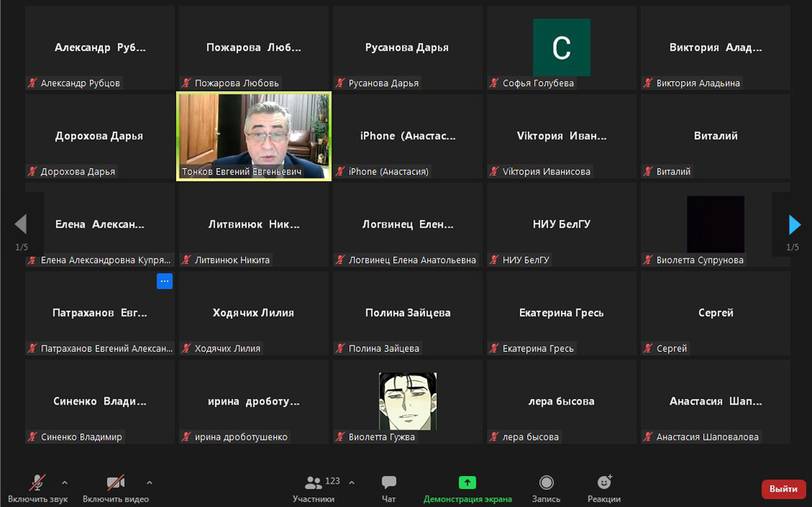812x507 pixels.
Task: Click the blue more options button on Патраханов tile
Action: (165, 281)
